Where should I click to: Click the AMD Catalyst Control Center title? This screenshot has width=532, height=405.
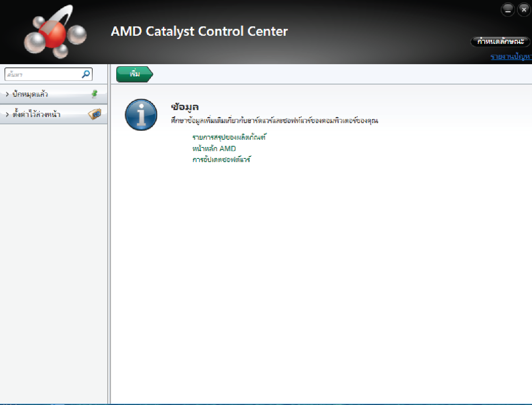tap(199, 31)
